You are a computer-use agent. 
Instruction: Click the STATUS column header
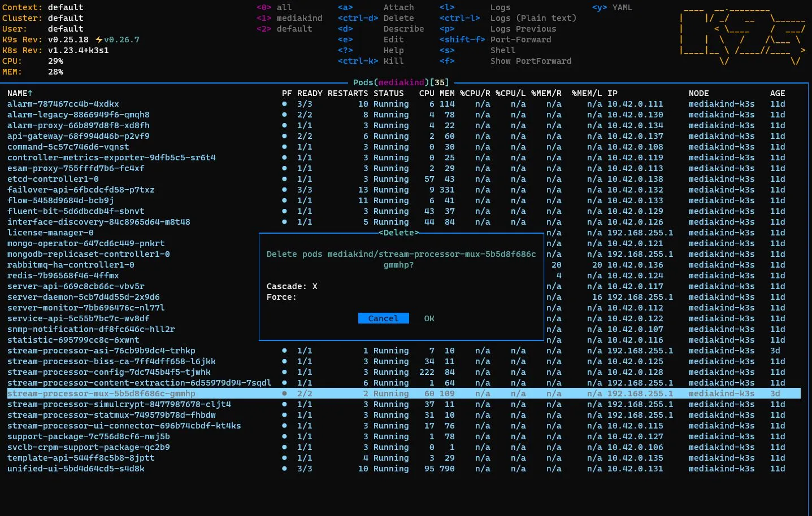tap(389, 93)
